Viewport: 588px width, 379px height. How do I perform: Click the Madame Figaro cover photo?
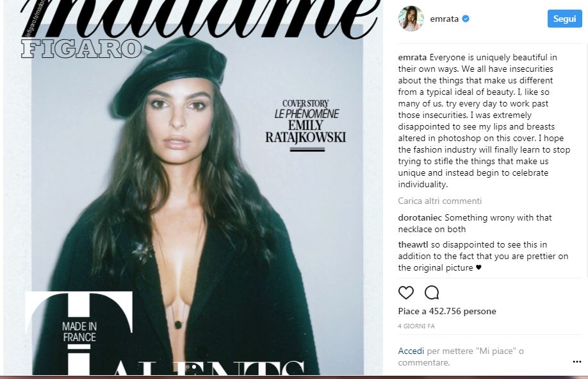pos(193,188)
